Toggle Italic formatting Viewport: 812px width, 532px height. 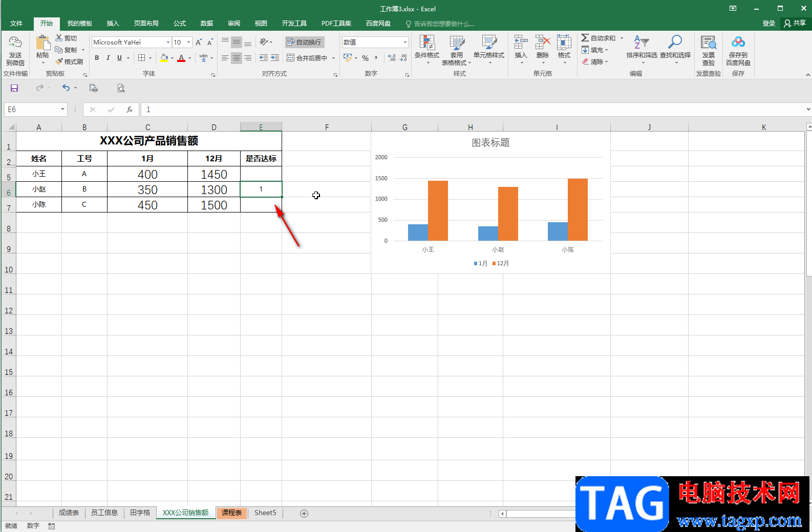click(108, 58)
